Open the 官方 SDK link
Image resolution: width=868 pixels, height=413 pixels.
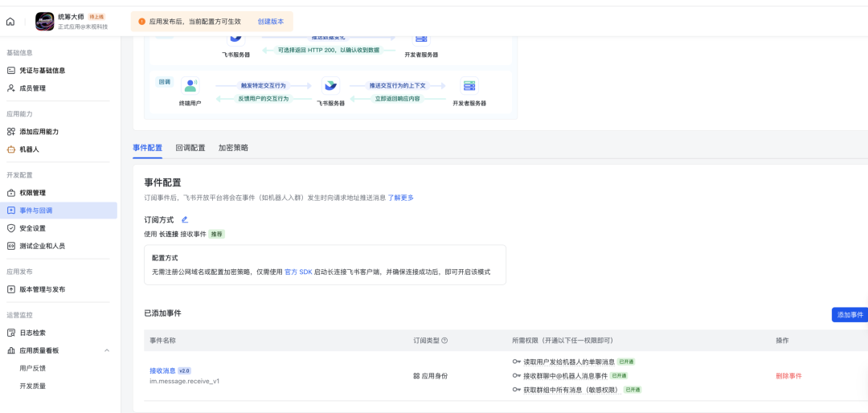point(298,272)
